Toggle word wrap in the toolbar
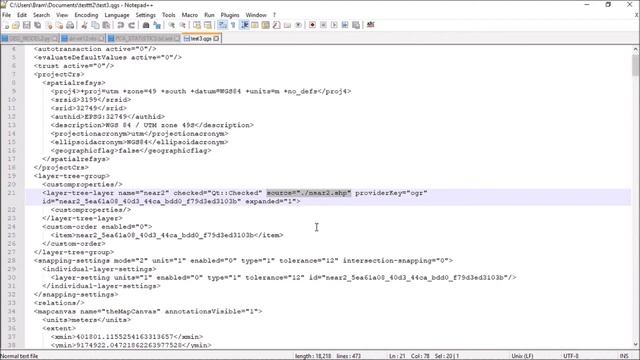Screen dimensions: 640x360 tap(222, 25)
